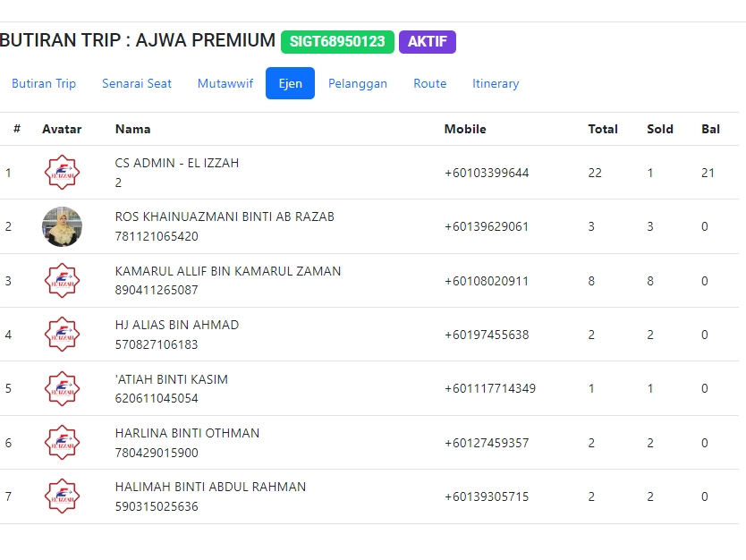
Task: Open the Route tab
Action: coord(430,83)
